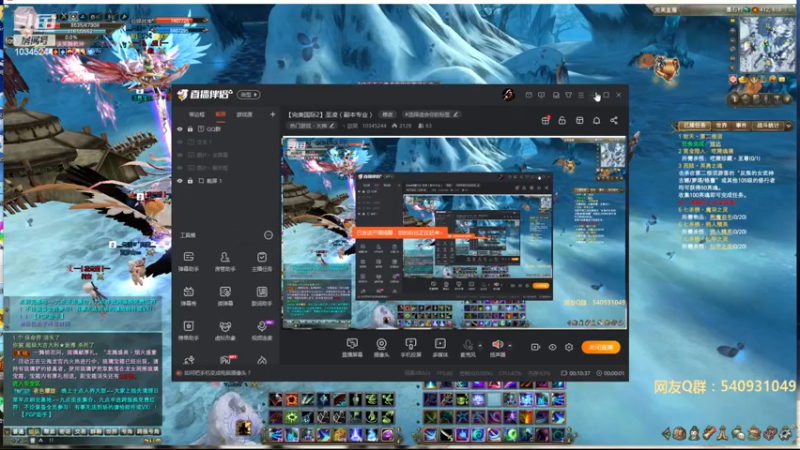Click the 七杀榜・魔豆之灵 quest entry
The width and height of the screenshot is (800, 450).
[x=705, y=210]
